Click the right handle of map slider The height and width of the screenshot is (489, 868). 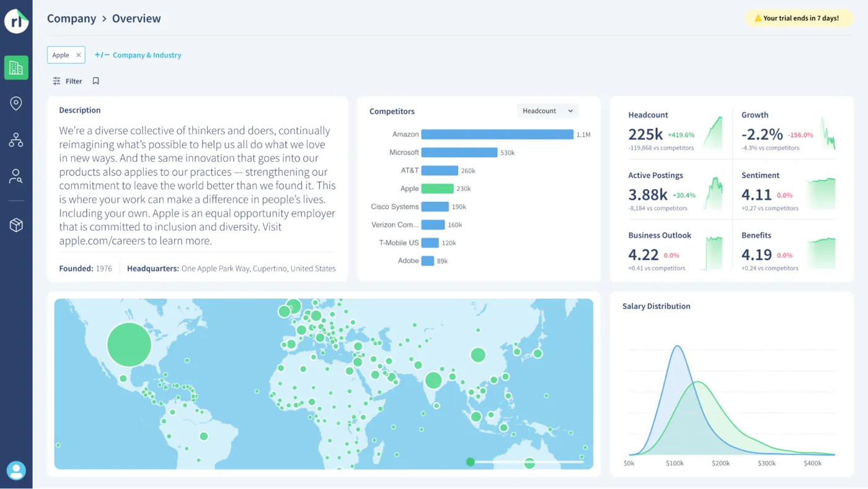(x=529, y=463)
